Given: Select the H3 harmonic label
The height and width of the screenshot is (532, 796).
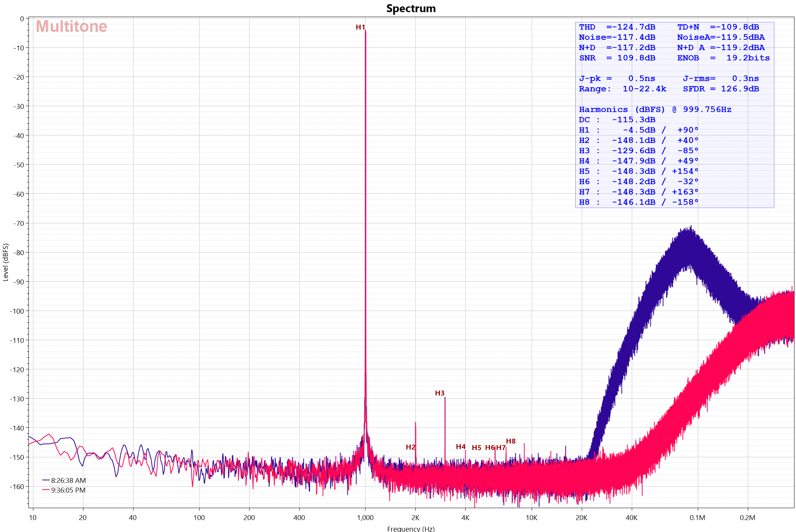Looking at the screenshot, I should pyautogui.click(x=440, y=393).
